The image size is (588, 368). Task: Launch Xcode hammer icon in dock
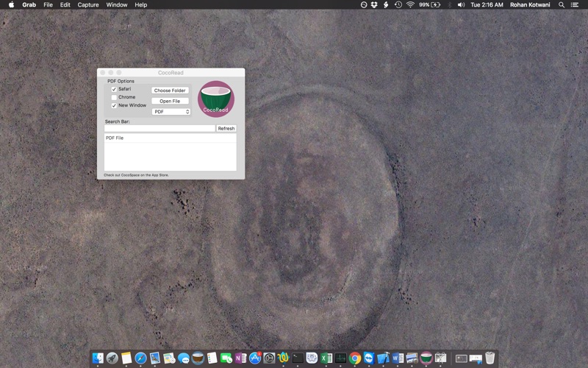coord(383,358)
